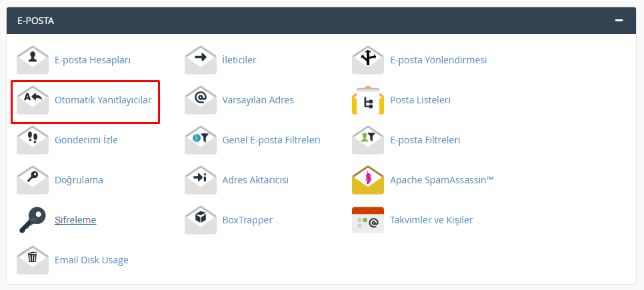Click the E-posta Hesapları envelope icon

click(33, 60)
